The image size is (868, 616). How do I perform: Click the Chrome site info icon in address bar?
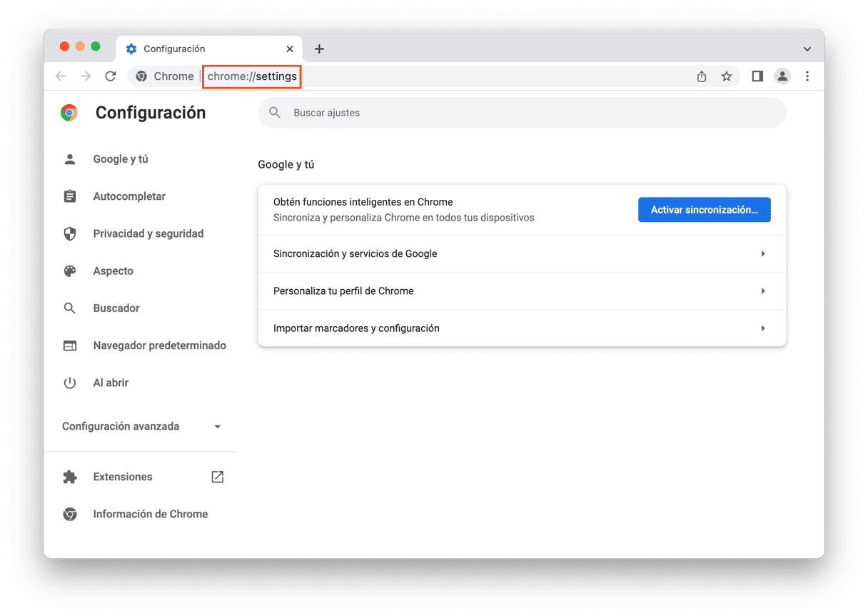[141, 76]
